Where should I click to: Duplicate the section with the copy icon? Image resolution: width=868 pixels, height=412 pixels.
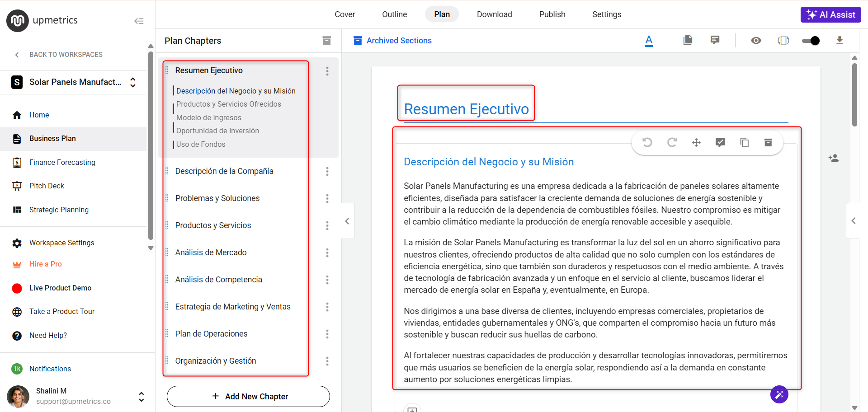coord(744,143)
